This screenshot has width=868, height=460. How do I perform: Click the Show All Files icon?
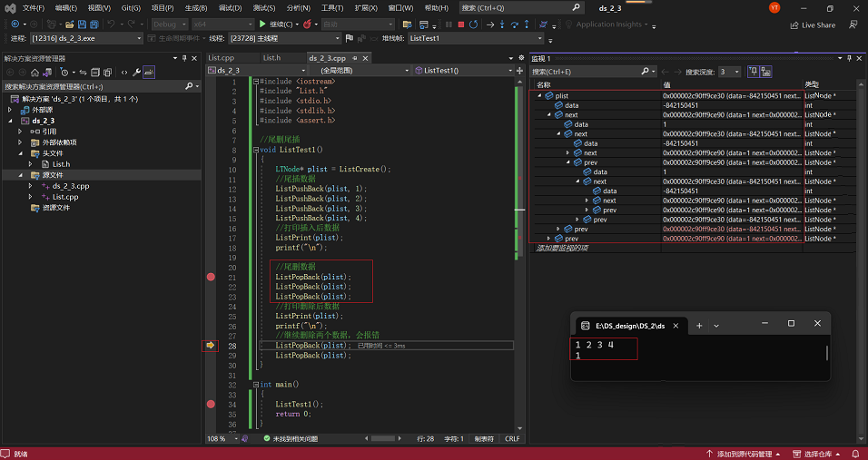click(107, 73)
